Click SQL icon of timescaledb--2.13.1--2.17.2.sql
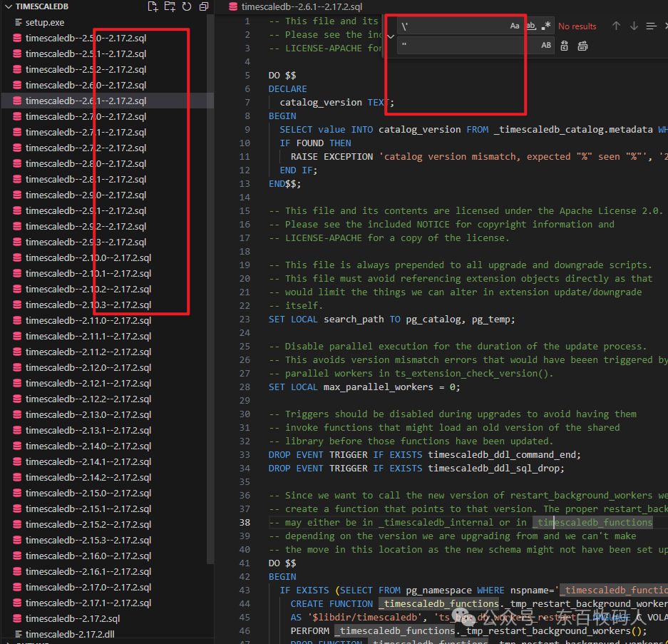 point(17,431)
